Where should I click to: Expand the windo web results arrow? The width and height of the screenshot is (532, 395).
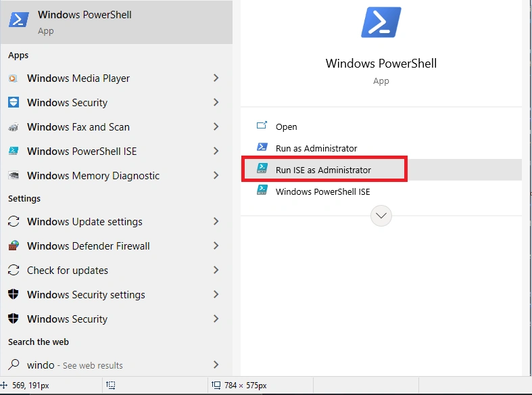[x=216, y=365]
